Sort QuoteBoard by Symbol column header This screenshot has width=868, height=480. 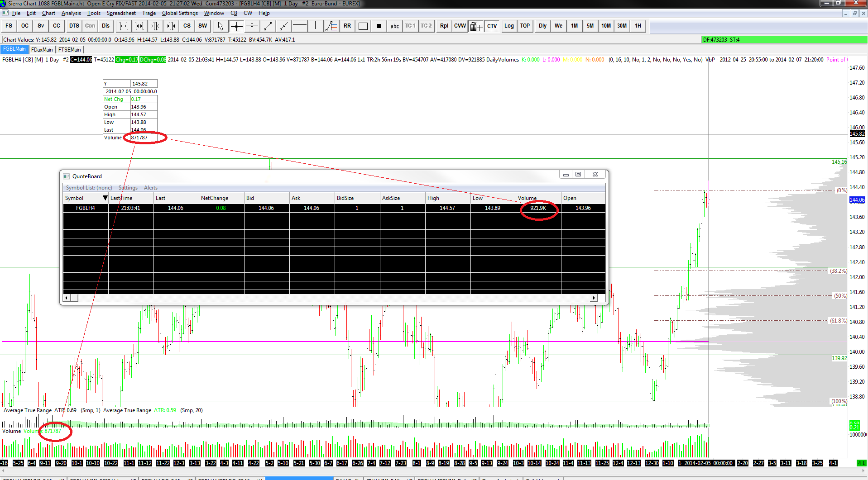pos(86,198)
